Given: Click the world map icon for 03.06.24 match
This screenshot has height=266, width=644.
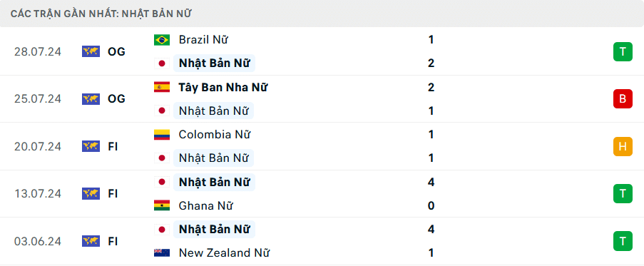Looking at the screenshot, I should click(x=91, y=241).
